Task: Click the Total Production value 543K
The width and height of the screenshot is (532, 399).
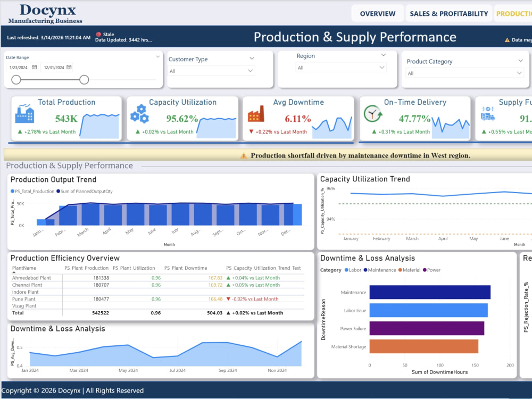Action: pyautogui.click(x=66, y=119)
